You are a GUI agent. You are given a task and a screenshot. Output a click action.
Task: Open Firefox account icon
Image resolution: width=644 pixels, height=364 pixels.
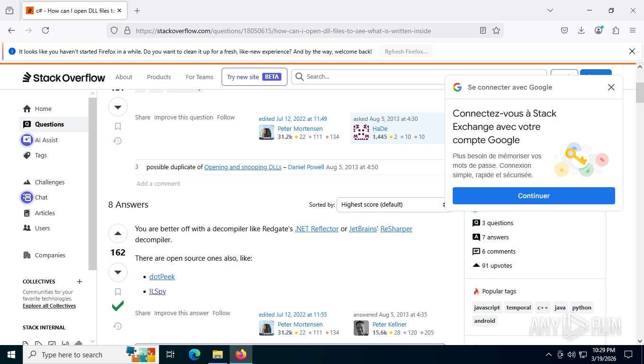tap(599, 30)
